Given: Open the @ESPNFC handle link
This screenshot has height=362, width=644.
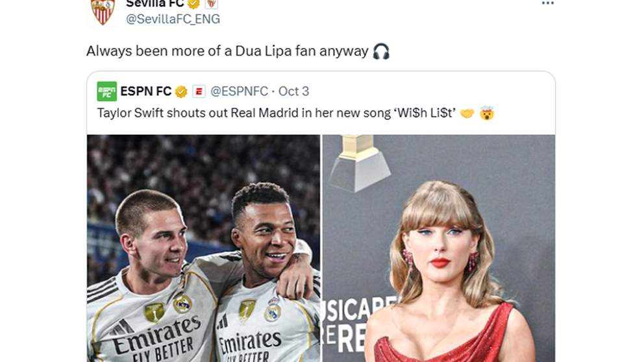Looking at the screenshot, I should 239,91.
